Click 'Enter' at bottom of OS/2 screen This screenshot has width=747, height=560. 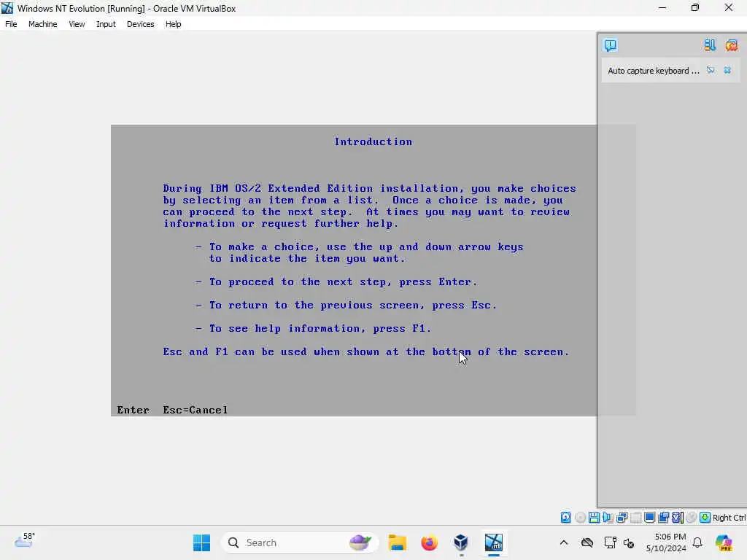pos(133,410)
